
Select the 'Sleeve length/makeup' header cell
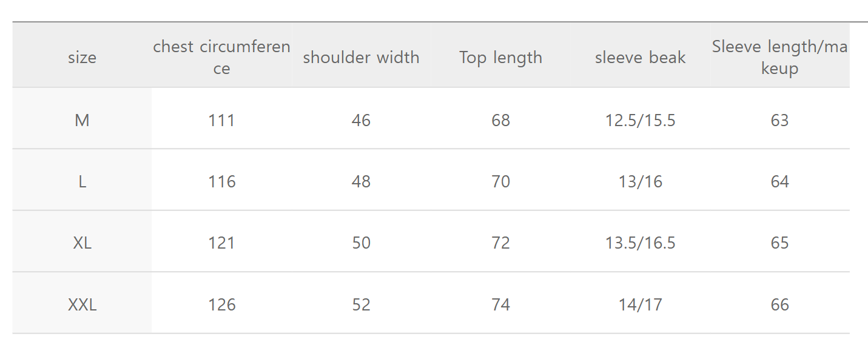(779, 57)
